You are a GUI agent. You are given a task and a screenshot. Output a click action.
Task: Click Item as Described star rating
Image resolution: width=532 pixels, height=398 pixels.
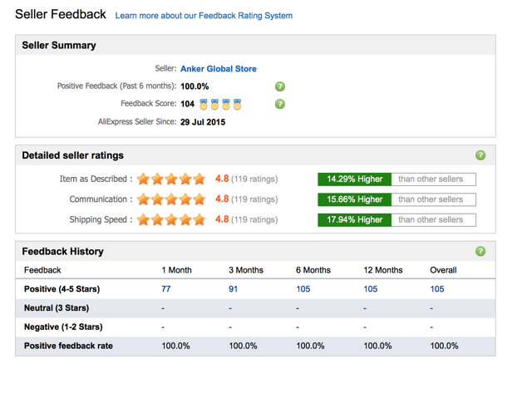point(171,179)
